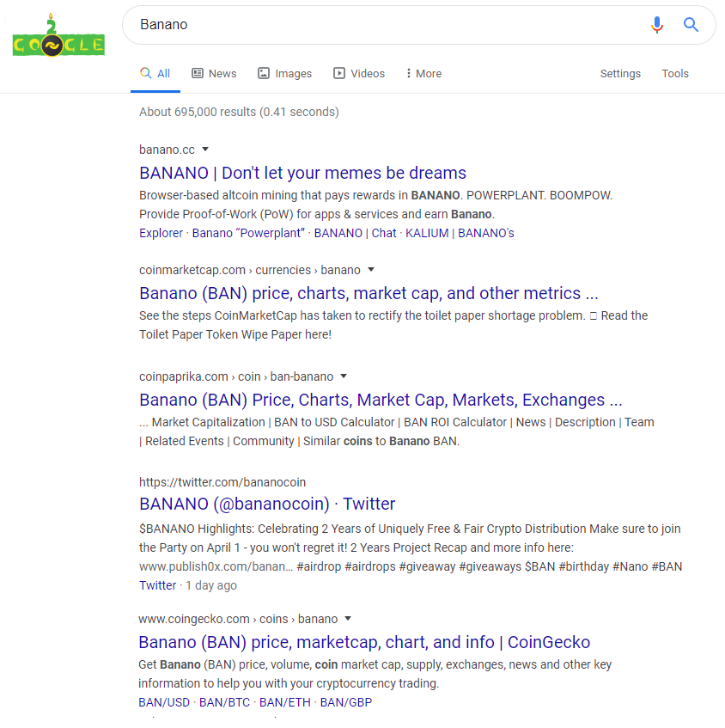Expand dropdown arrow next to coingecko.com result
This screenshot has width=725, height=728.
coord(348,619)
